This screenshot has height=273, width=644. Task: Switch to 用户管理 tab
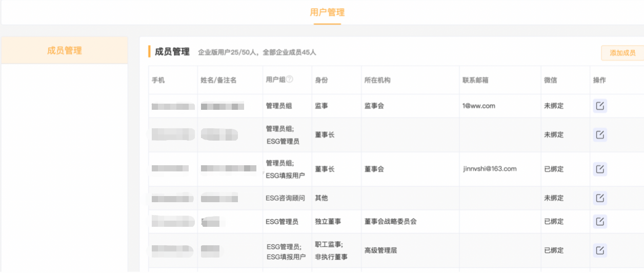tap(327, 12)
